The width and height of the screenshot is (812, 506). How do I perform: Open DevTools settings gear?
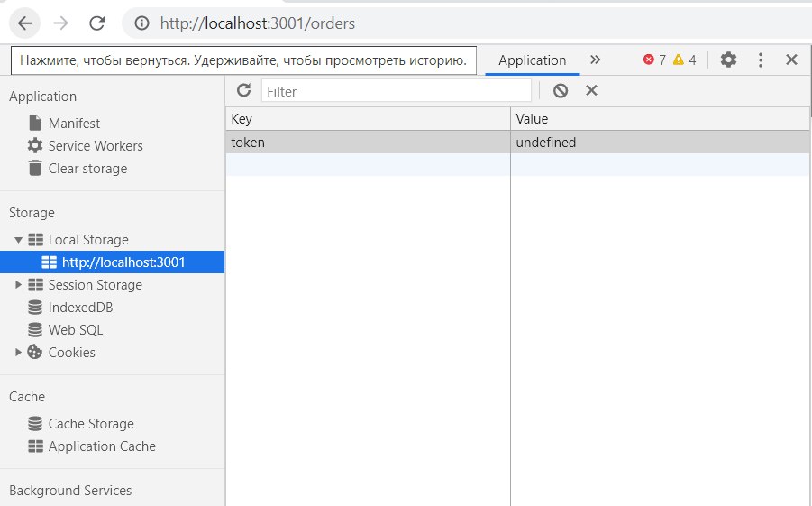click(728, 60)
